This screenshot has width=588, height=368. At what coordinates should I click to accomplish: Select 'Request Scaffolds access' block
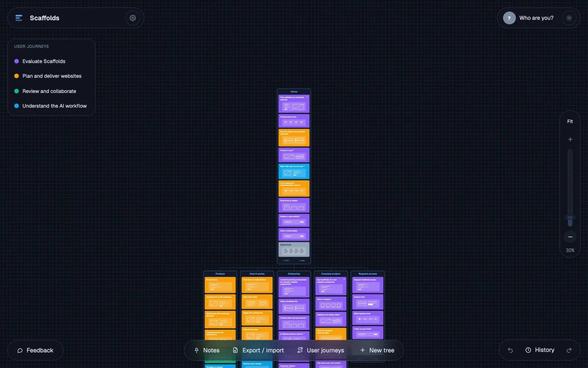[368, 285]
